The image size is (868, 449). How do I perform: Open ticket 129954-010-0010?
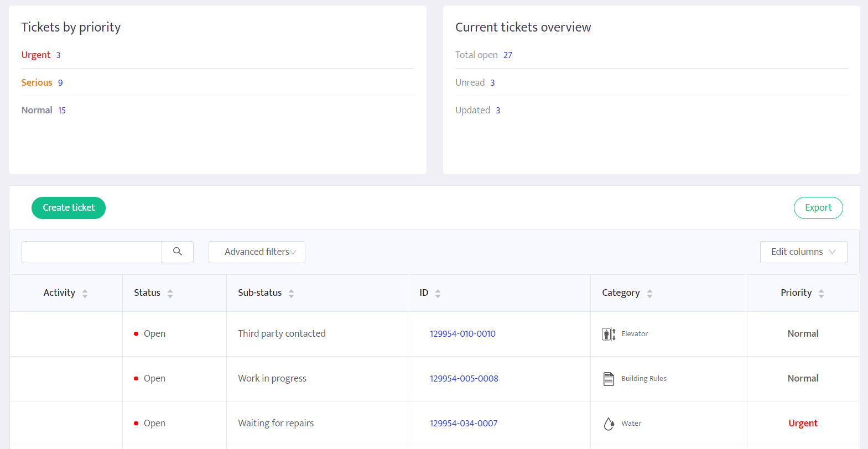tap(462, 334)
